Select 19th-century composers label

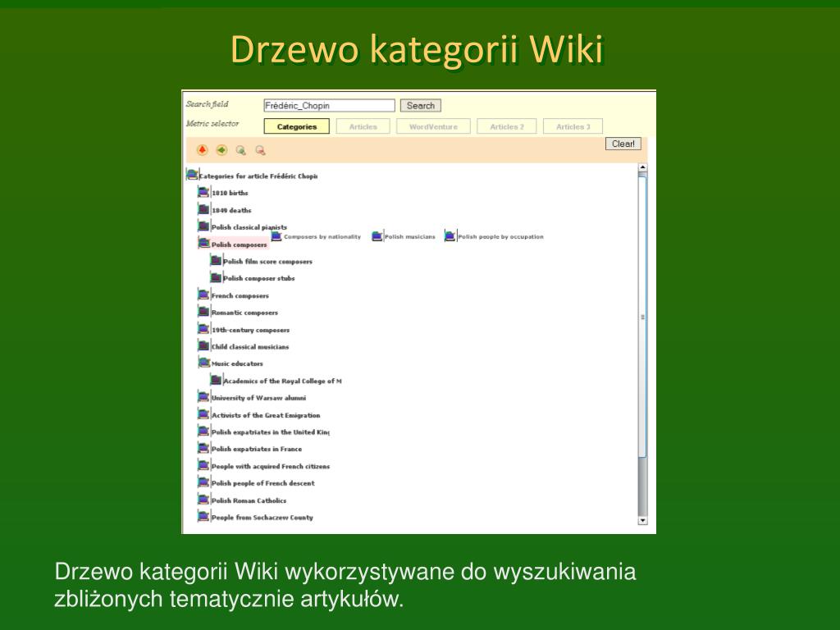click(251, 330)
